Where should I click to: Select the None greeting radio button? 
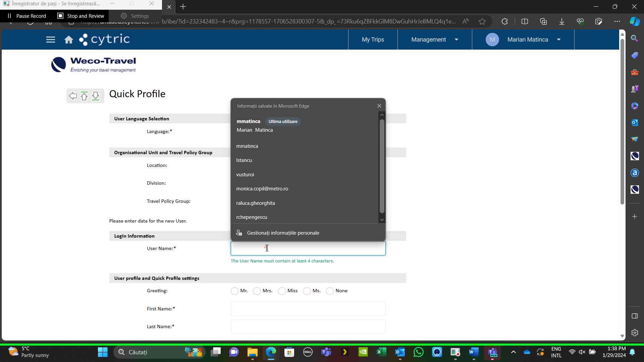click(x=330, y=291)
